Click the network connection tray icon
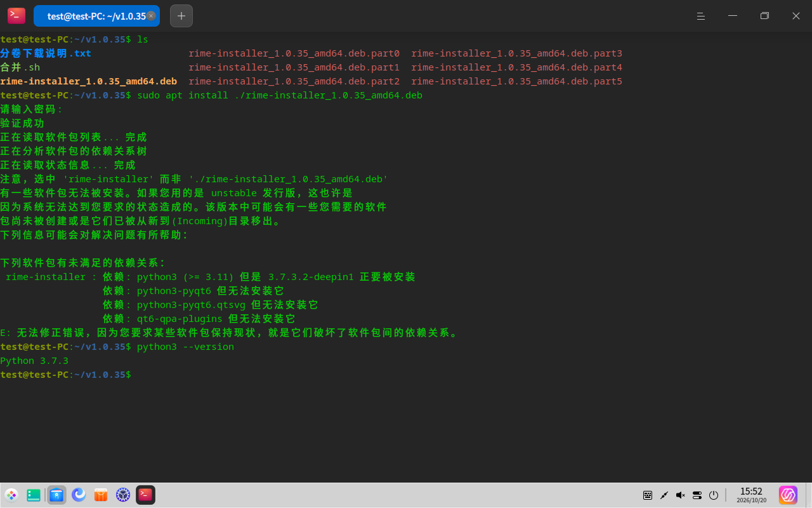The height and width of the screenshot is (508, 812). click(x=664, y=495)
